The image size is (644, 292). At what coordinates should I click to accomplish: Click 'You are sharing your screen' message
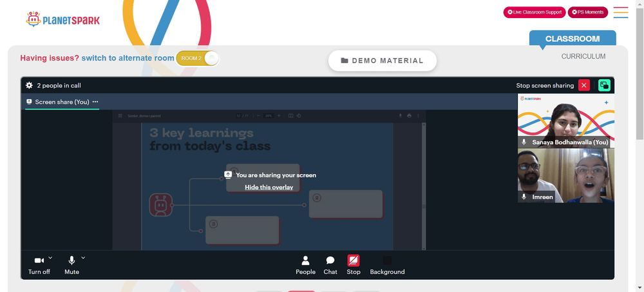[x=276, y=175]
